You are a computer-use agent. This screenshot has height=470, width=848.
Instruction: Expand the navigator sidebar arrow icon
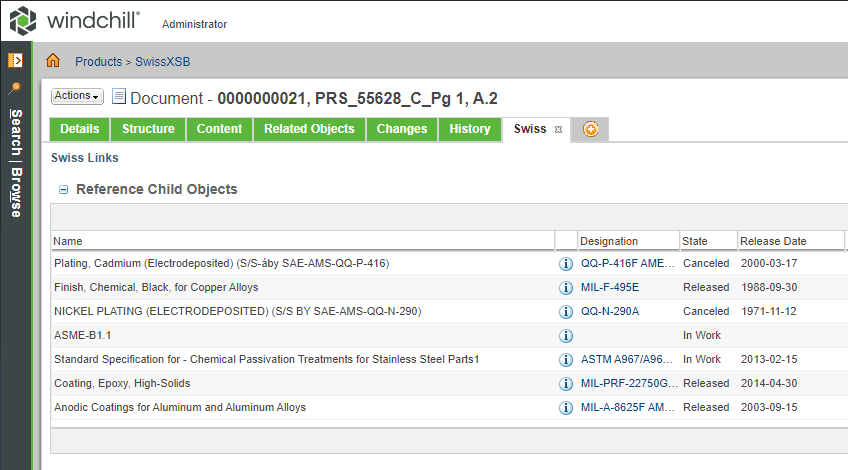pos(15,60)
